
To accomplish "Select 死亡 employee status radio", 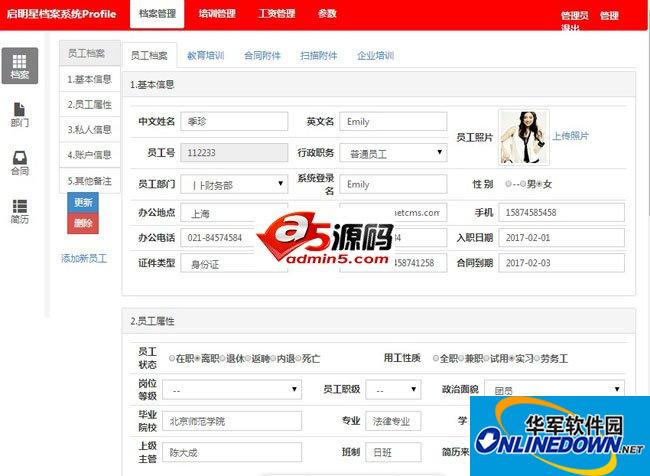I will (x=298, y=358).
